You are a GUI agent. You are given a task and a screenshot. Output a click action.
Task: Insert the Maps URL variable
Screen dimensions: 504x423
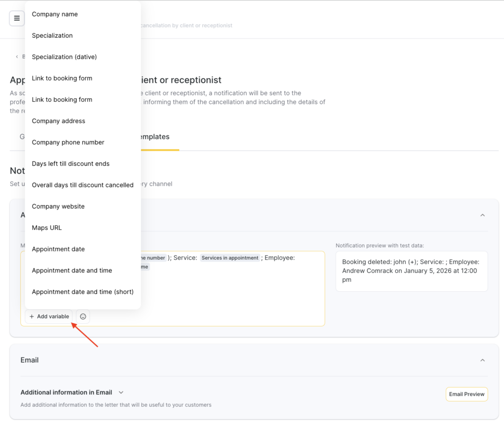[47, 228]
